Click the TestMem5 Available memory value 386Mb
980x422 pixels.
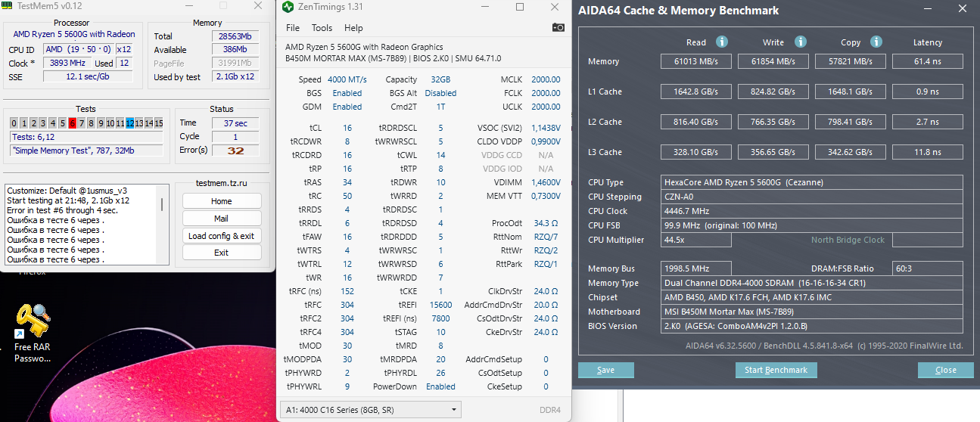[235, 50]
